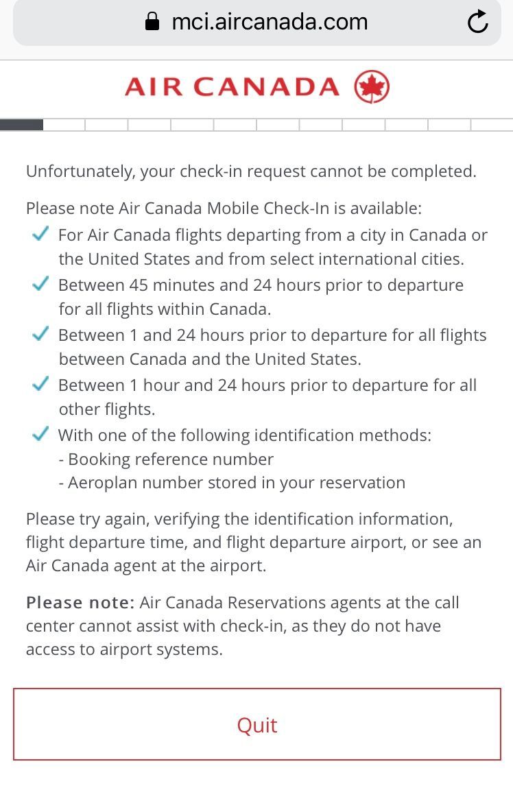Click checkmark beside "For Air Canada flights departing"
Viewport: 513px width, 812px height.
[40, 235]
